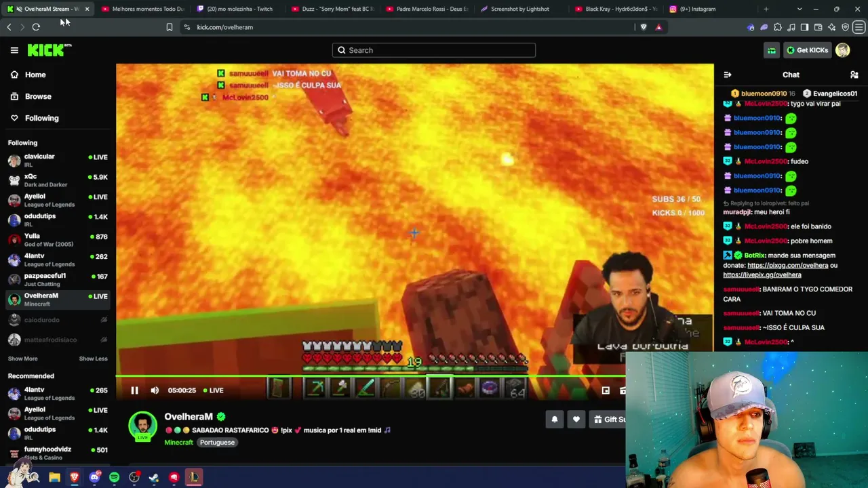Open offline channel caiodurodo
The image size is (868, 488).
coord(58,320)
